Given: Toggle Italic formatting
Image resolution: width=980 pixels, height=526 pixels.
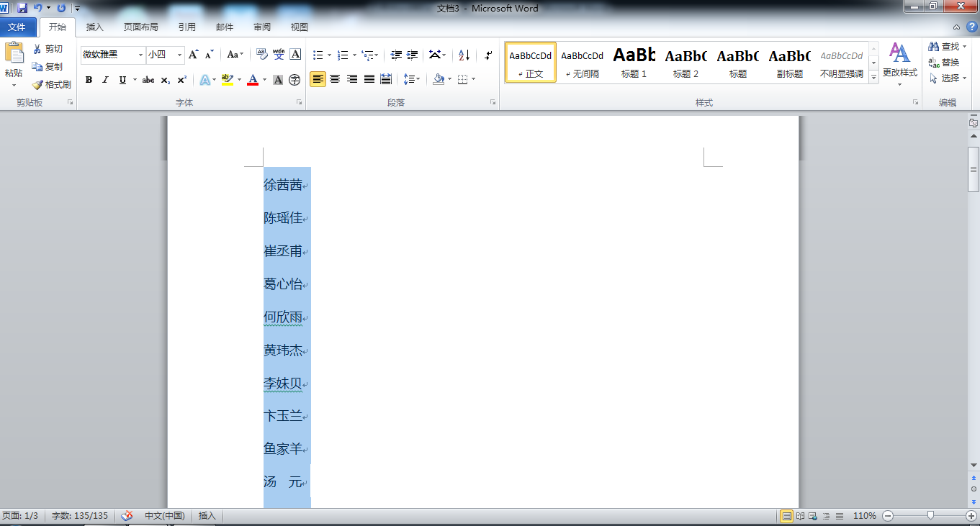Looking at the screenshot, I should tap(105, 80).
